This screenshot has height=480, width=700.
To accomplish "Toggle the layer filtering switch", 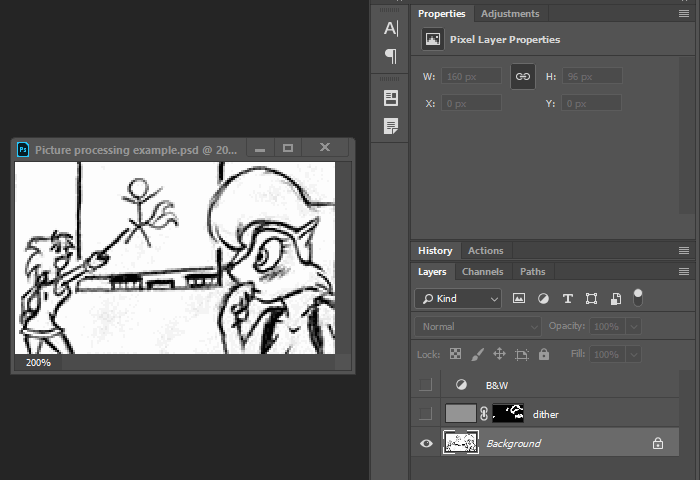I will coord(638,297).
